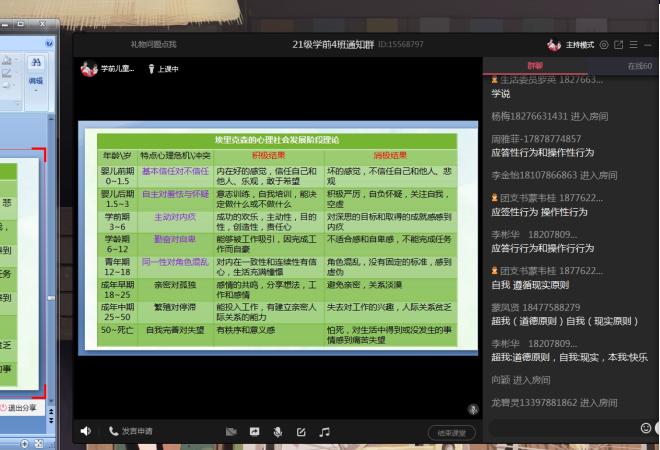Image resolution: width=660 pixels, height=450 pixels.
Task: Toggle the microphone in bottom toolbar
Action: tap(277, 432)
